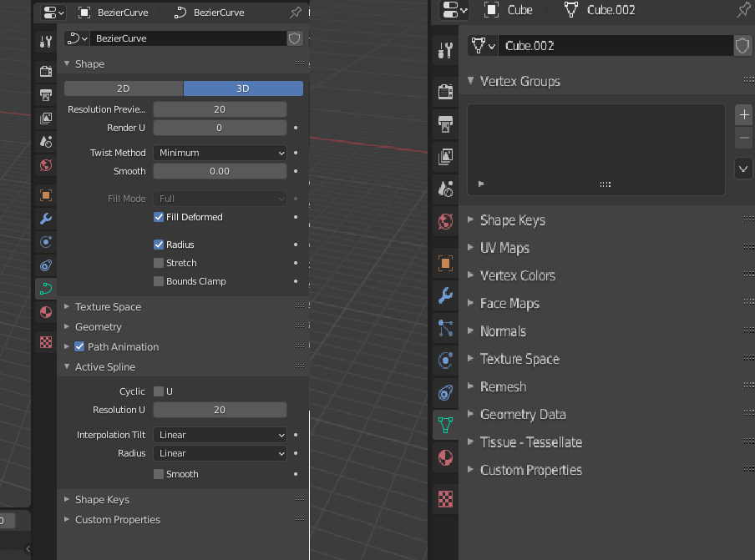Enable the Stretch checkbox
Viewport: 755px width, 560px height.
159,263
